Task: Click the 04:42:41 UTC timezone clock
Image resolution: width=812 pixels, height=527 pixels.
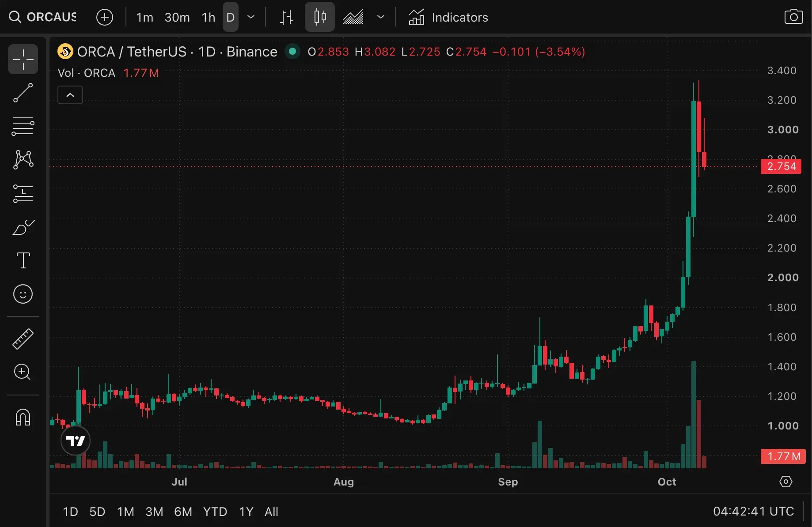Action: pyautogui.click(x=754, y=511)
